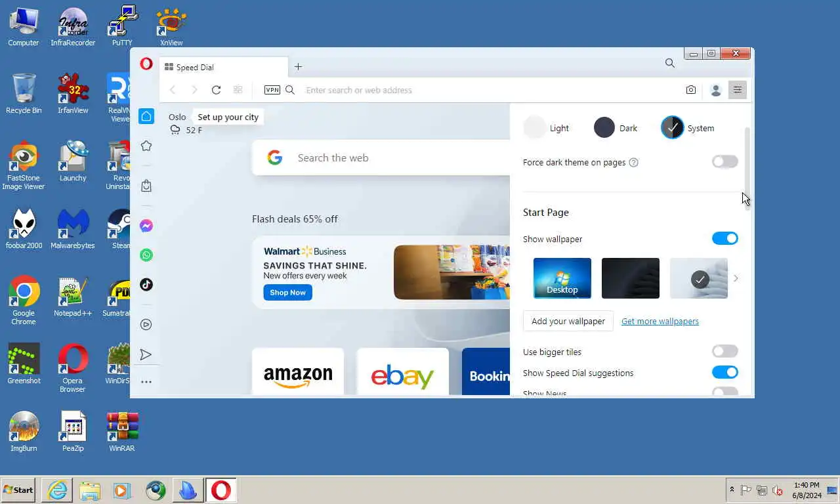Open a new tab with plus button
The width and height of the screenshot is (840, 504).
(x=298, y=66)
